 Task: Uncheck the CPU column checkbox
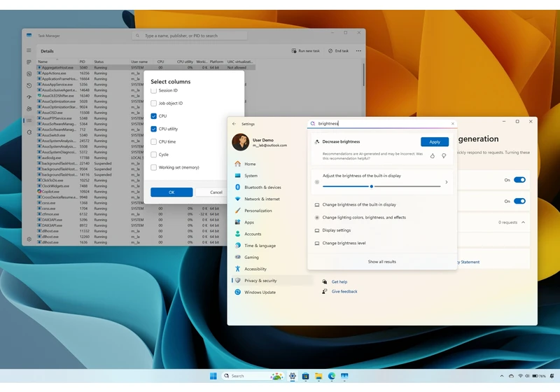[153, 116]
